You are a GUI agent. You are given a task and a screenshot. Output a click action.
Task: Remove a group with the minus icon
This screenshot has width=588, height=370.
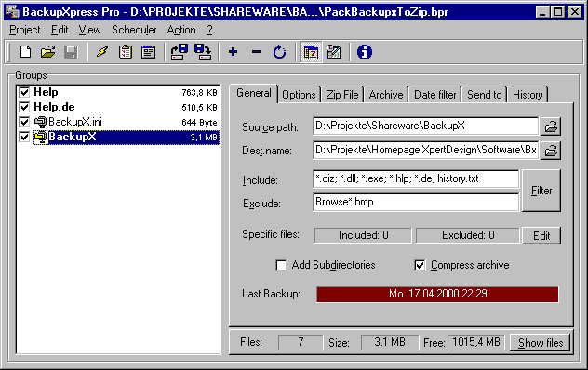point(256,52)
